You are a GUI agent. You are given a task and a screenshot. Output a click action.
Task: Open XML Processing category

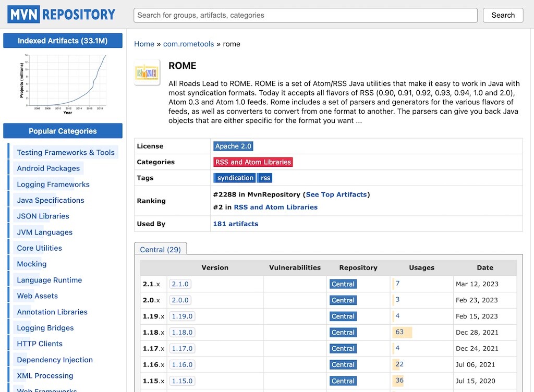point(45,376)
